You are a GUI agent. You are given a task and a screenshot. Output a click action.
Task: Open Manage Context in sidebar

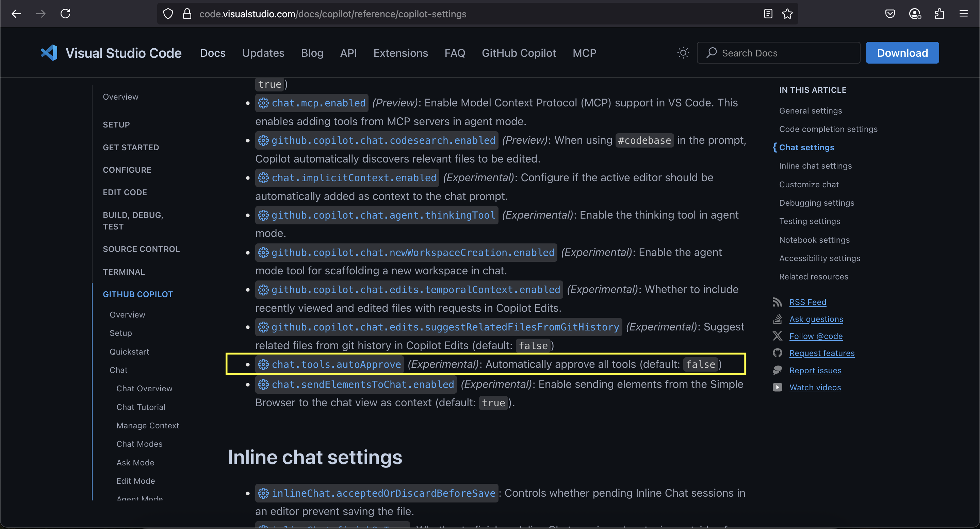pyautogui.click(x=148, y=425)
